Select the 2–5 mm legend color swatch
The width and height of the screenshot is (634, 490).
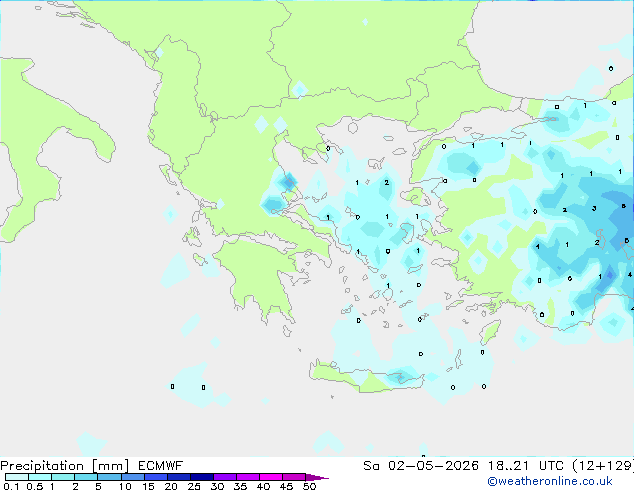(x=86, y=477)
